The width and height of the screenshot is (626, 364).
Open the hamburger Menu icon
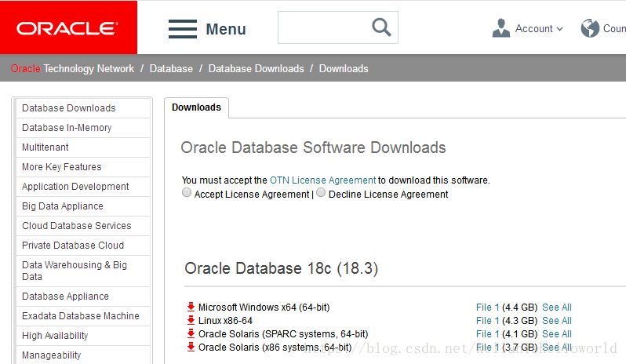[x=183, y=29]
